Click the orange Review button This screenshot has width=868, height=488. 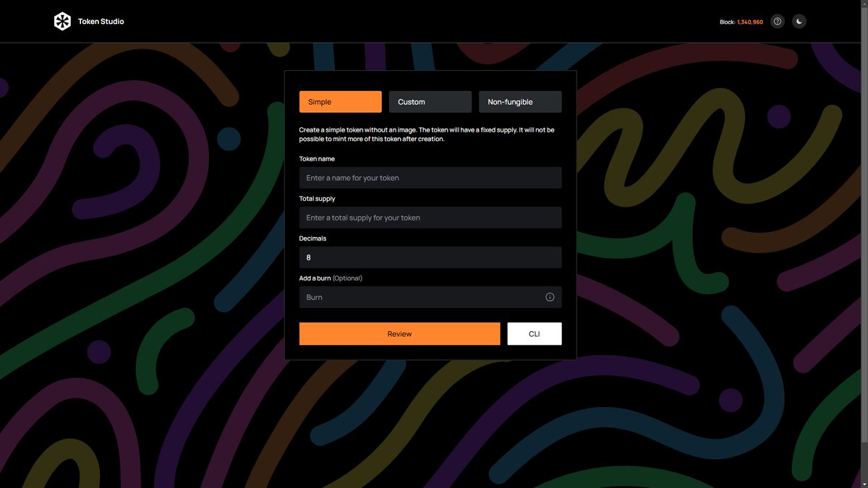click(x=399, y=334)
